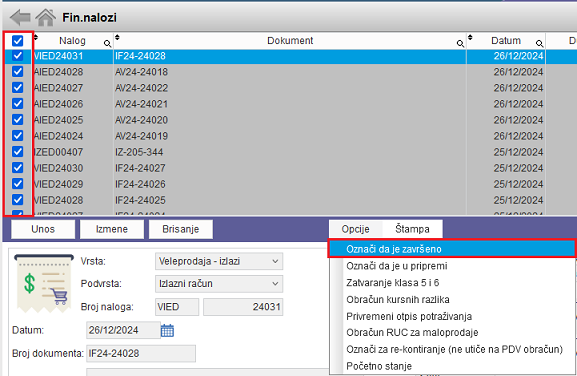Select document cell IF24-24027
The width and height of the screenshot is (577, 376).
pyautogui.click(x=290, y=168)
